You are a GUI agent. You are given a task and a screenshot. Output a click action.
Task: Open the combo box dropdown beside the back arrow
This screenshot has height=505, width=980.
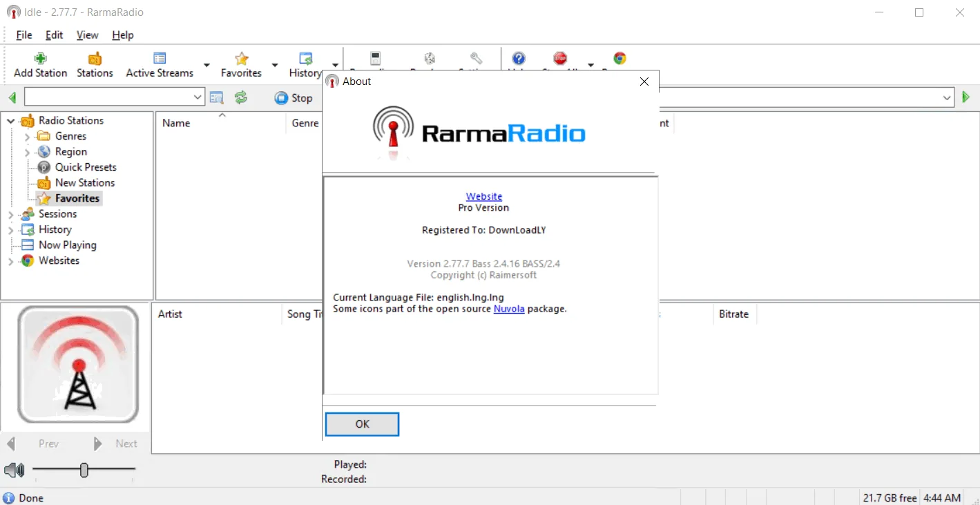198,97
